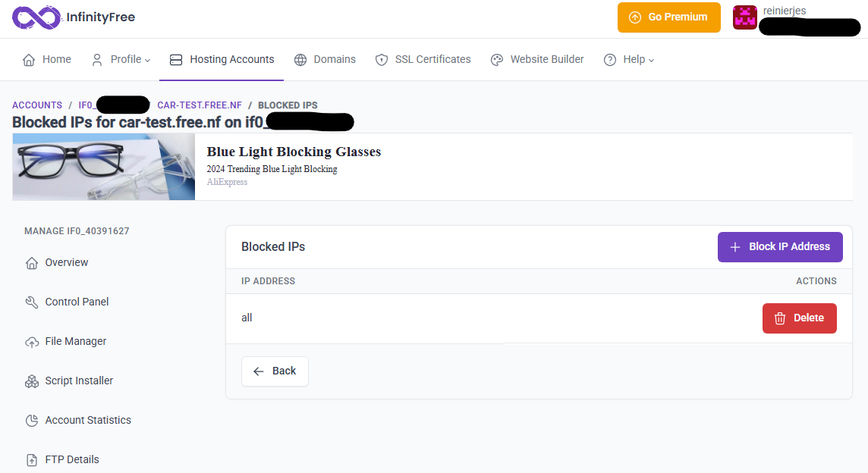Click the Go Premium button

(x=668, y=17)
